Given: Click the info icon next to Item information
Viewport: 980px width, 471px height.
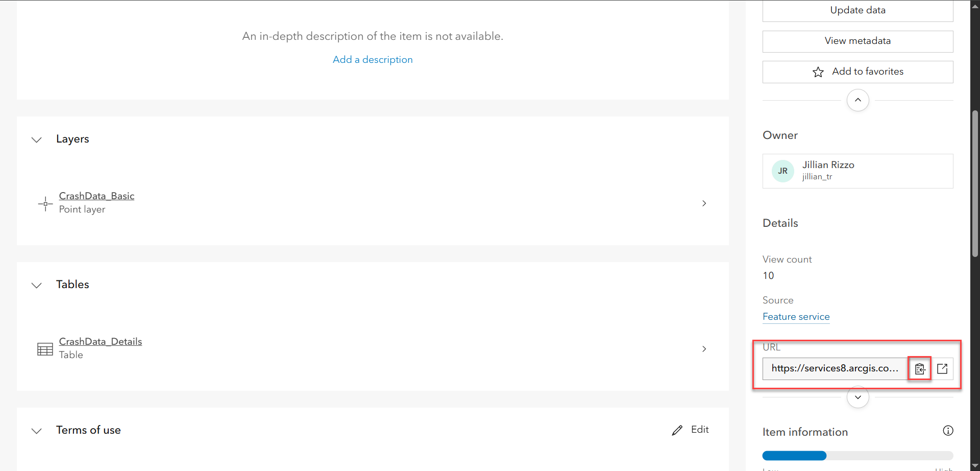Looking at the screenshot, I should tap(948, 431).
